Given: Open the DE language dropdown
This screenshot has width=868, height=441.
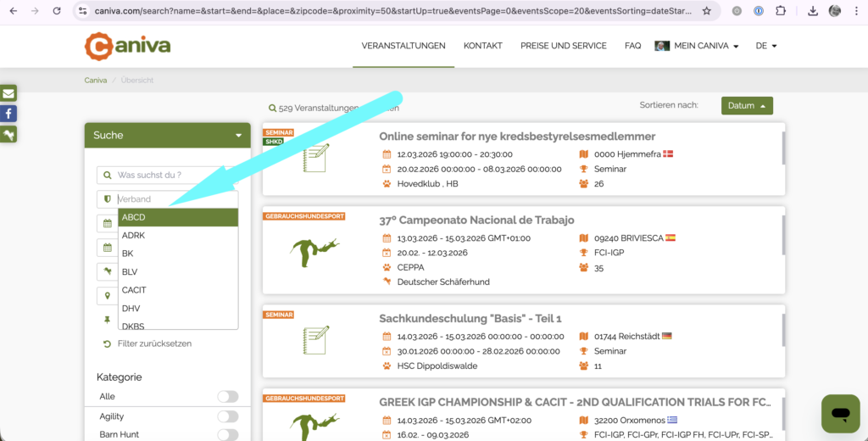Looking at the screenshot, I should coord(765,46).
